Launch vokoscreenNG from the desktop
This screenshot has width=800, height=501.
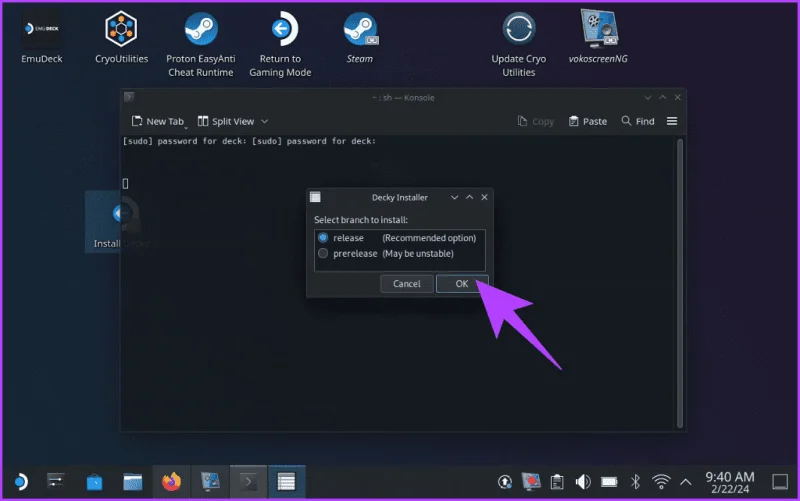(x=598, y=37)
